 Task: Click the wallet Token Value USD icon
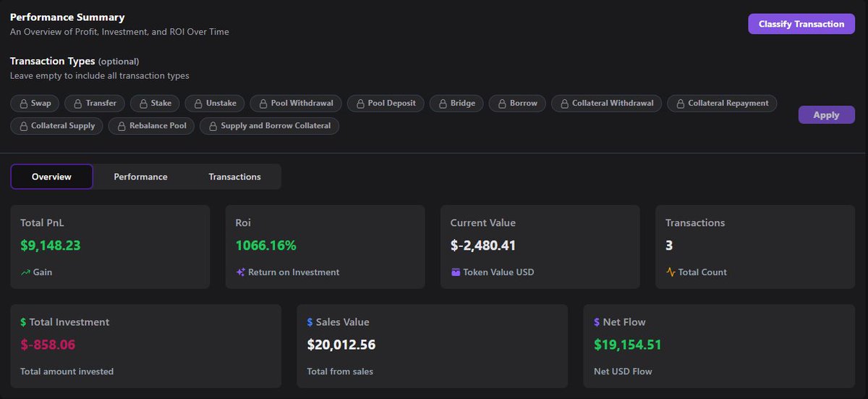455,272
